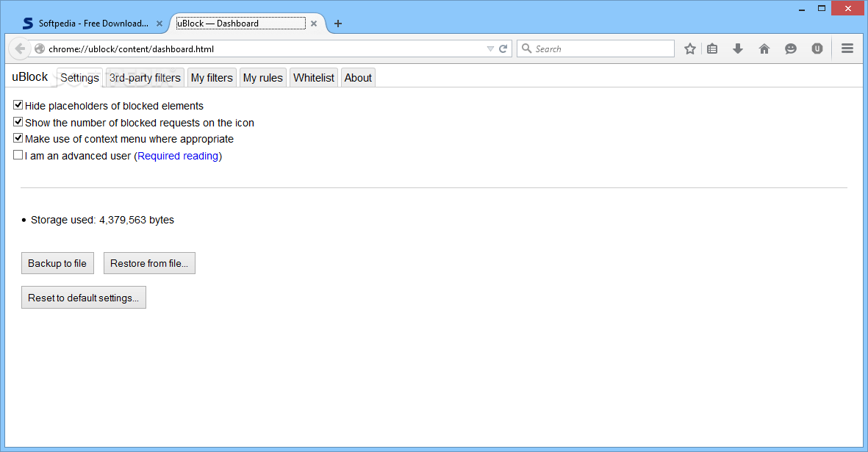868x452 pixels.
Task: Click Restore from file... button
Action: (x=149, y=263)
